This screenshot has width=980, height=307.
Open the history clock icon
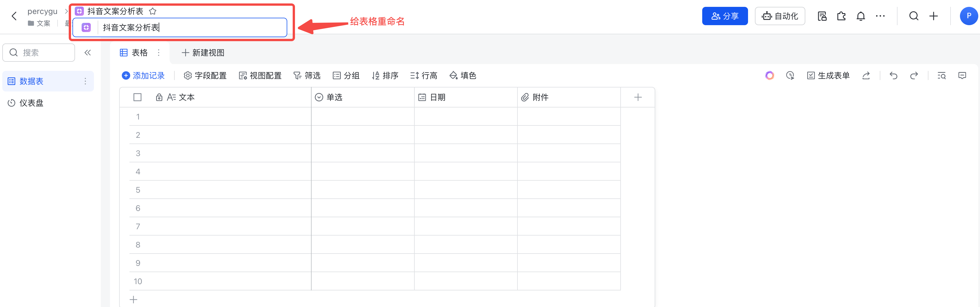point(790,76)
